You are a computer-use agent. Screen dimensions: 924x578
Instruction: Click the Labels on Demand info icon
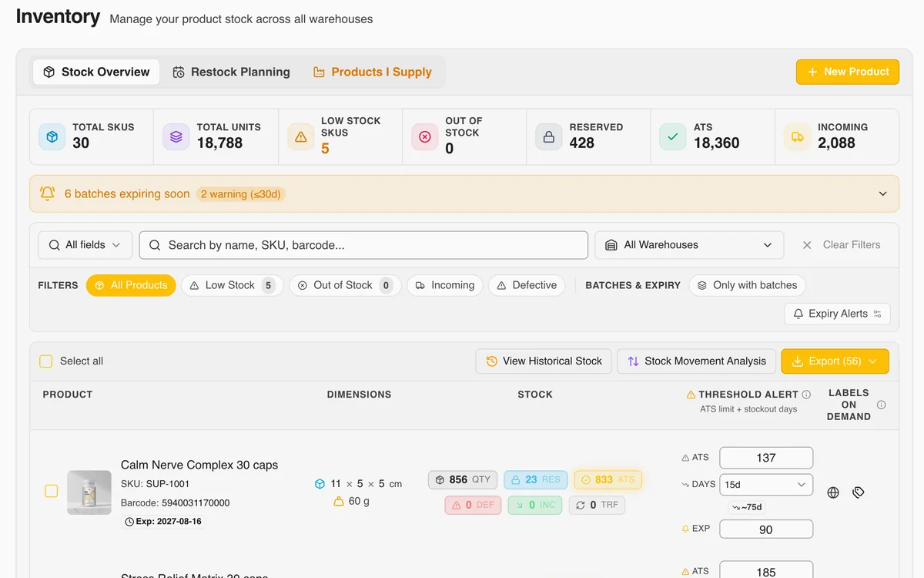point(882,405)
